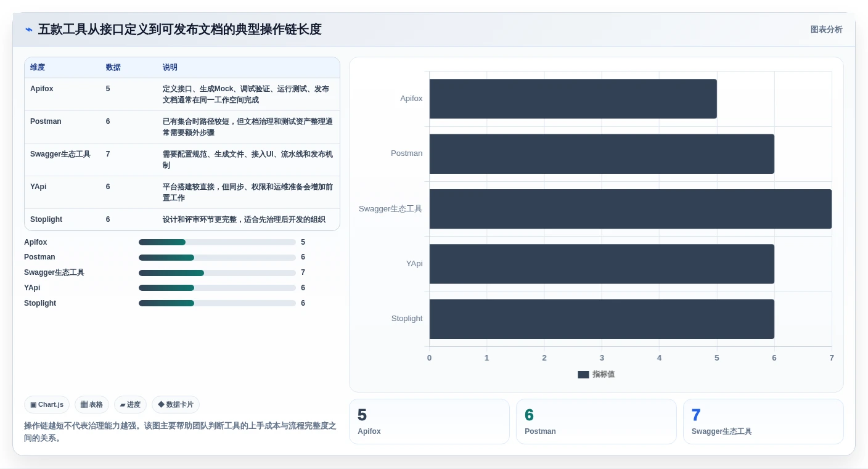The width and height of the screenshot is (868, 469).
Task: Click the blue title icon beside the heading
Action: [28, 30]
